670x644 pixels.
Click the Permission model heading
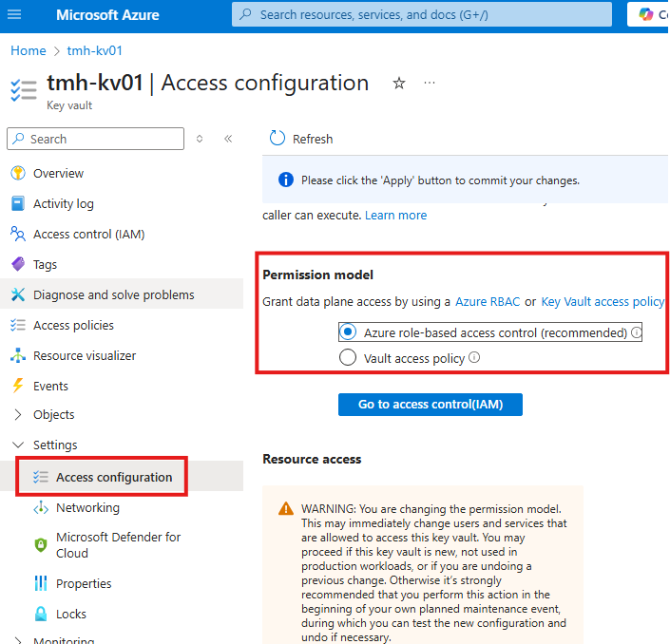pyautogui.click(x=317, y=275)
